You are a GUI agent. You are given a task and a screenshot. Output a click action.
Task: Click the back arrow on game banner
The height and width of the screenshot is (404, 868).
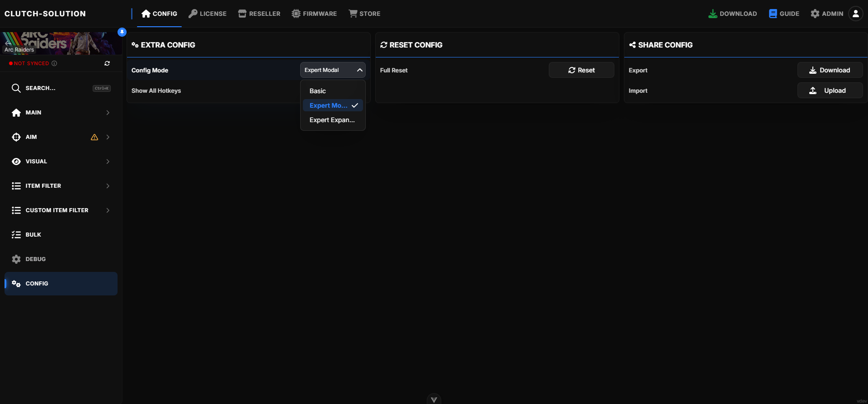click(x=8, y=43)
